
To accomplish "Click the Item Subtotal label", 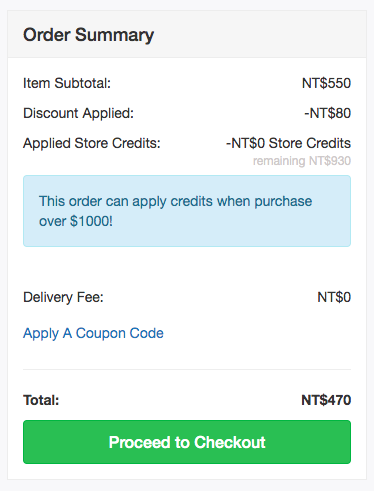I will (67, 83).
